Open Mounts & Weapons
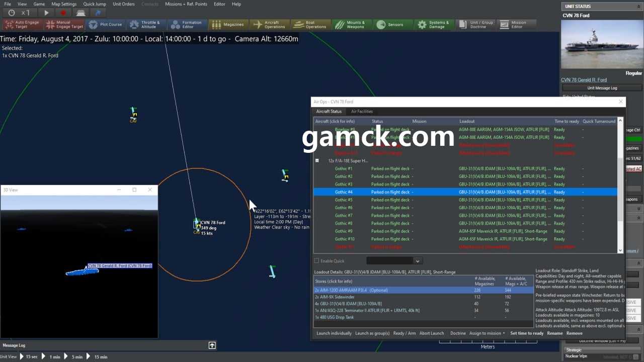Screen dimensions: 644x362 [x=352, y=24]
